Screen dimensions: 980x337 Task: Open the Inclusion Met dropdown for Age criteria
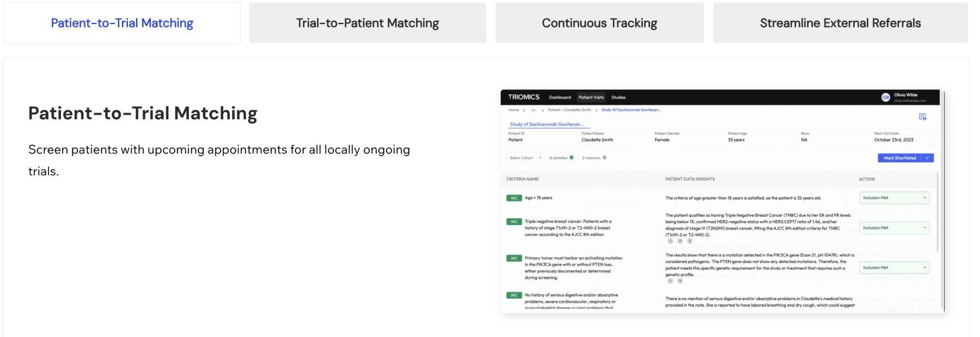[x=894, y=198]
